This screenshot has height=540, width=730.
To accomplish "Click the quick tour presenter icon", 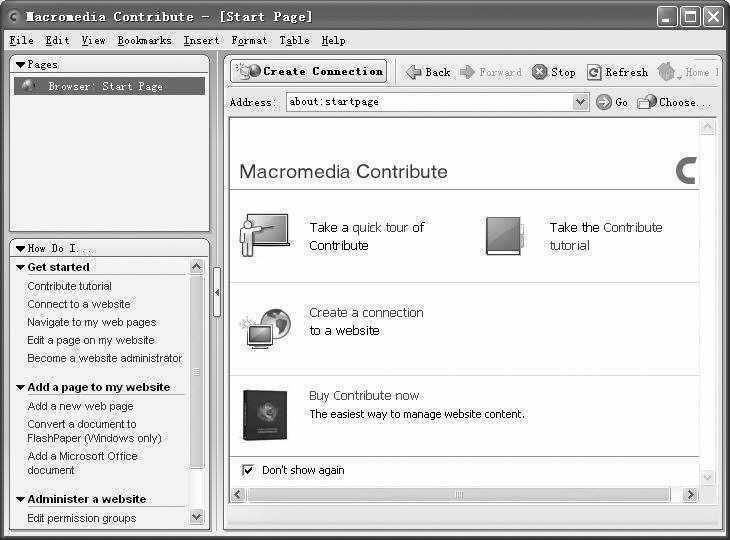I will [x=264, y=236].
